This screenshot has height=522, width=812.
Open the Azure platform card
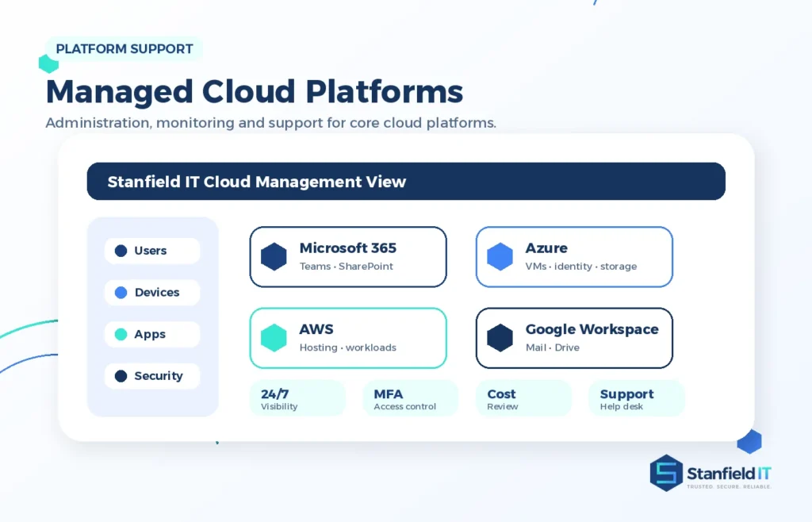coord(574,257)
